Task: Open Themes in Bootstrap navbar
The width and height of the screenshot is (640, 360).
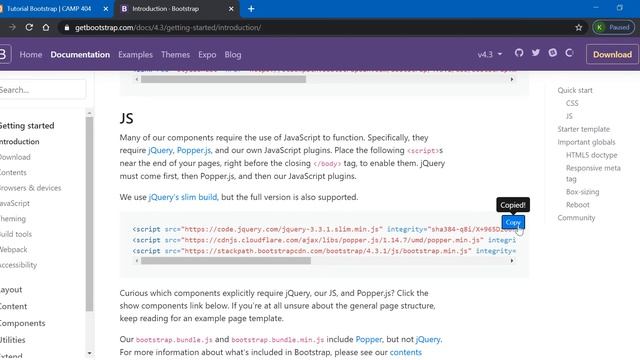Action: click(x=176, y=54)
